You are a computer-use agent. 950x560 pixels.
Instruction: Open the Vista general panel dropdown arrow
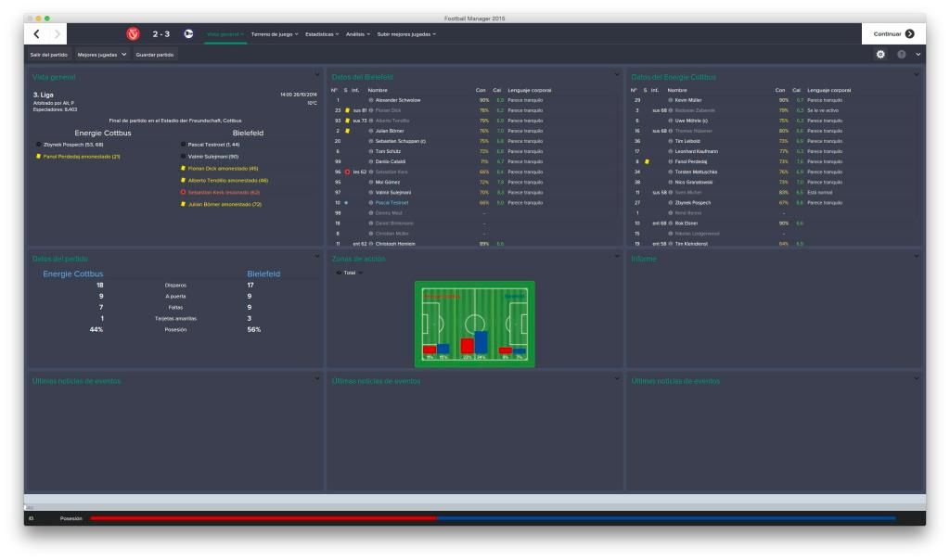point(317,75)
